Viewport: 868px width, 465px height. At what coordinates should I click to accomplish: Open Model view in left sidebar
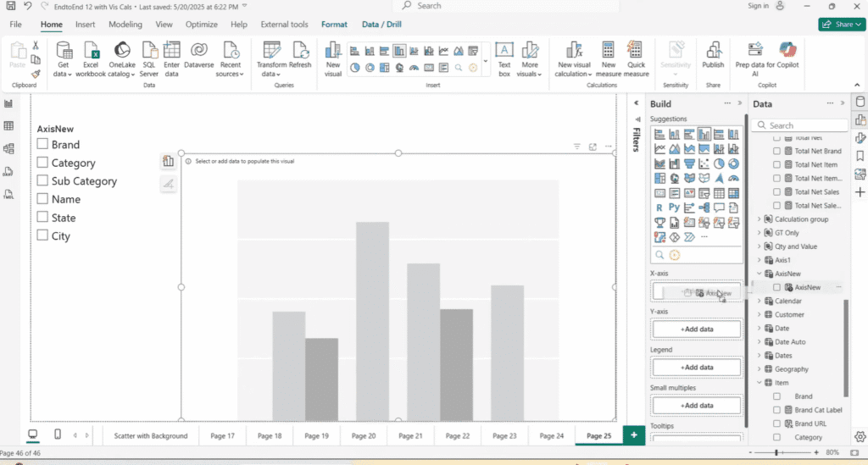[x=8, y=149]
